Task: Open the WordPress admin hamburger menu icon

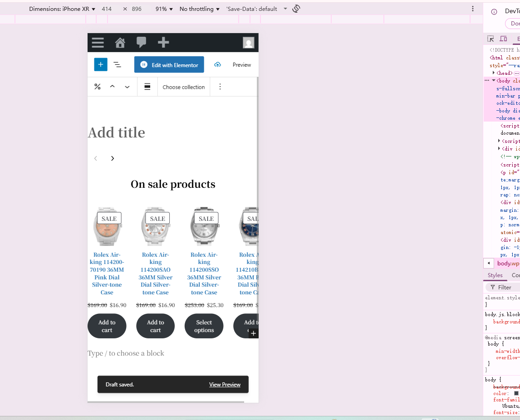Action: (x=98, y=42)
